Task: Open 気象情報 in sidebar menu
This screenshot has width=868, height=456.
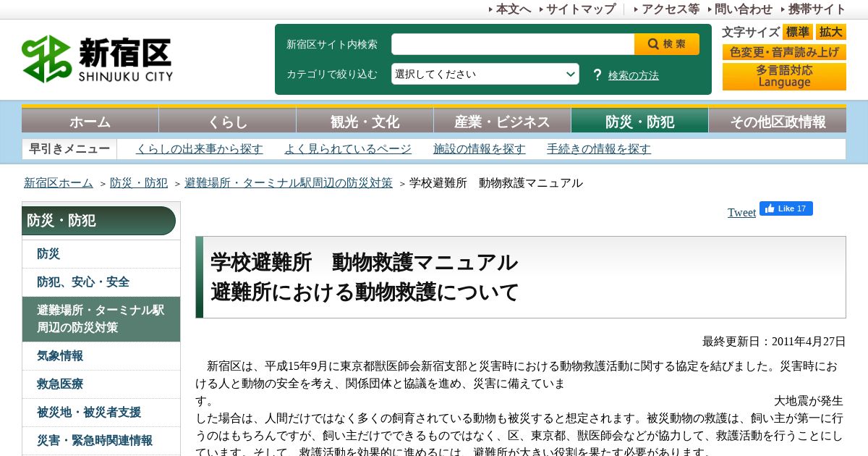Action: click(x=101, y=356)
